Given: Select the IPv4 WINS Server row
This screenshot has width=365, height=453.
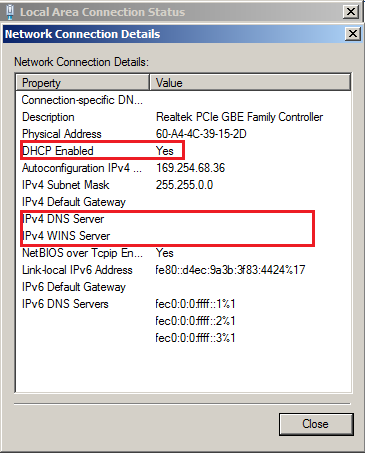Looking at the screenshot, I should pyautogui.click(x=183, y=236).
